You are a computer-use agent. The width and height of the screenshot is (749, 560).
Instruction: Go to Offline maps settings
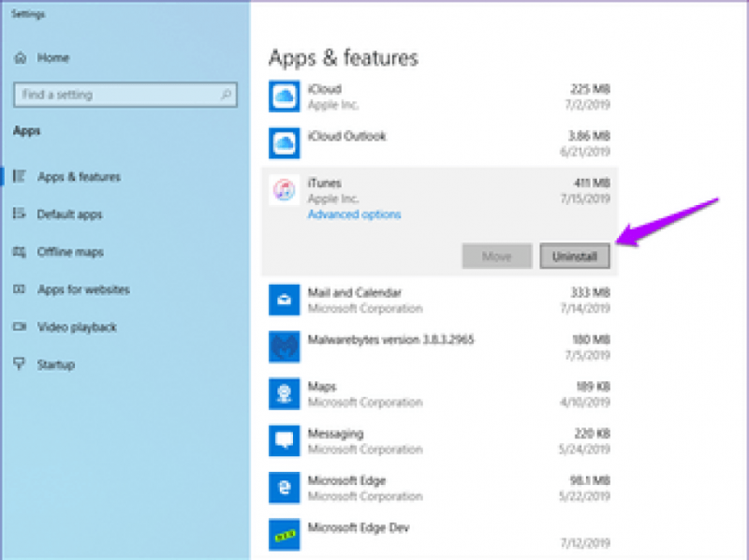point(70,252)
